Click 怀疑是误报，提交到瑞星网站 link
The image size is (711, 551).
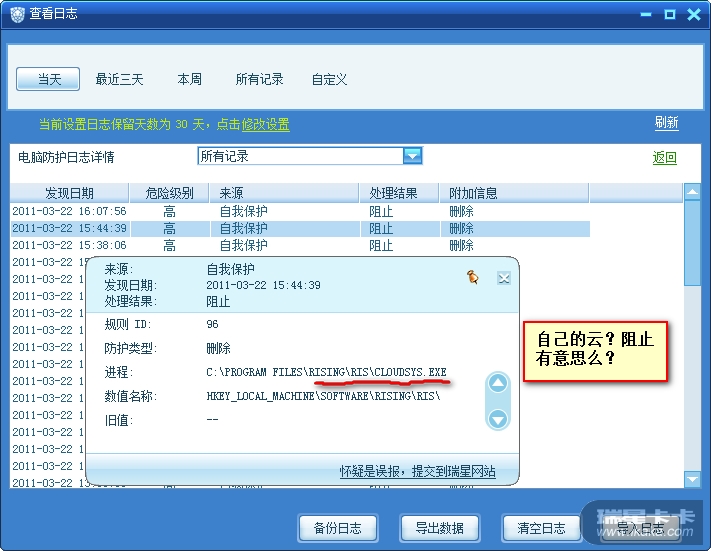pyautogui.click(x=418, y=471)
